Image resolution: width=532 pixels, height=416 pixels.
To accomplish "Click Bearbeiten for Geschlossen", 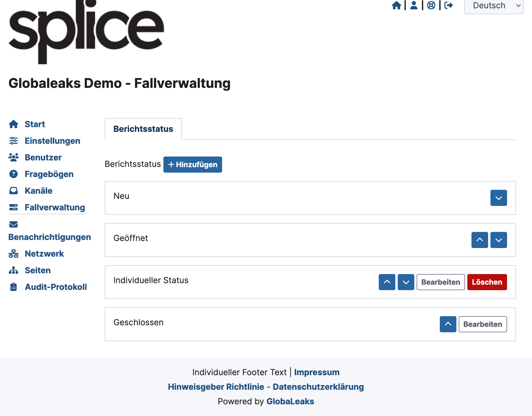I will (483, 324).
